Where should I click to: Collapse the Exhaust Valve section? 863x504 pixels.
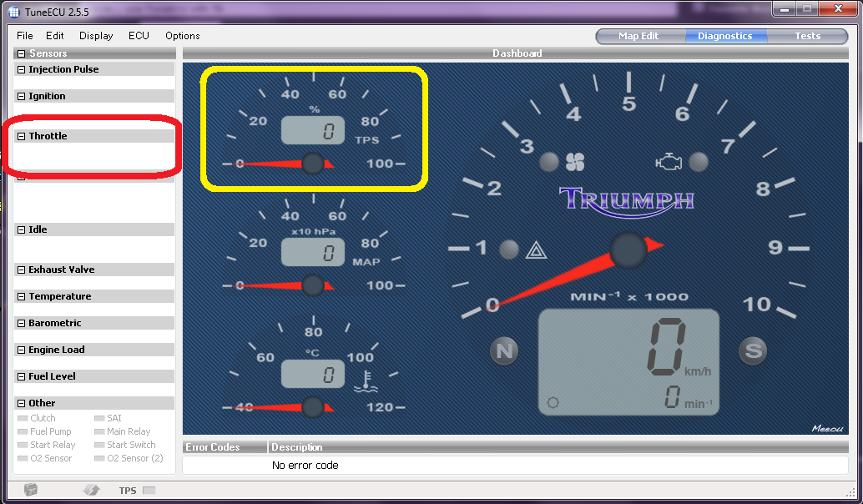pos(21,270)
